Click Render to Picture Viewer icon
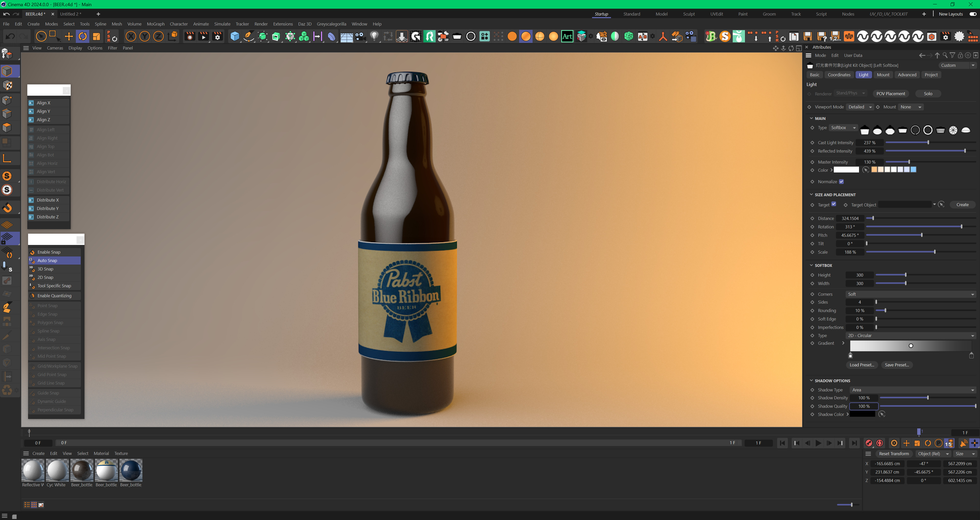 pyautogui.click(x=204, y=36)
